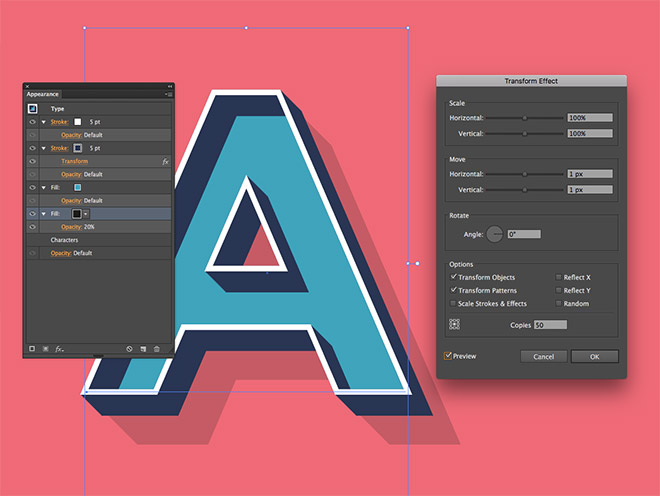The height and width of the screenshot is (496, 660).
Task: Click Transform effect link in Appearance panel
Action: tap(74, 161)
